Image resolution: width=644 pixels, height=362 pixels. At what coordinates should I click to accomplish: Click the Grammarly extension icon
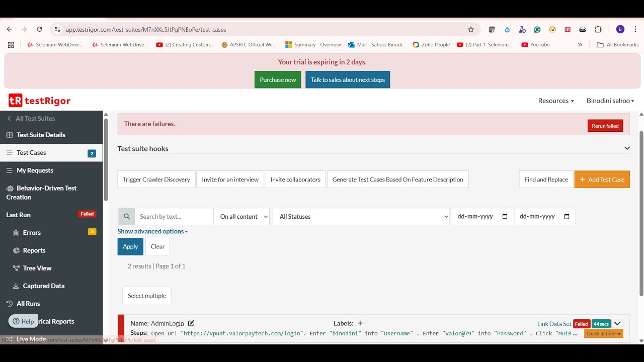537,30
